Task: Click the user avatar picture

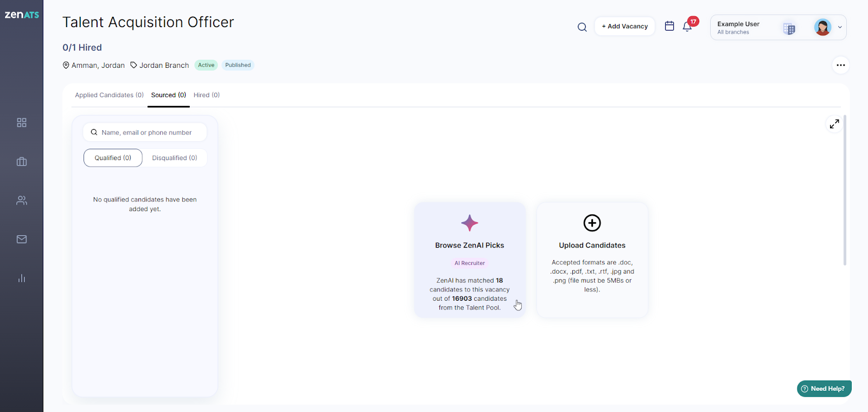Action: click(x=822, y=27)
